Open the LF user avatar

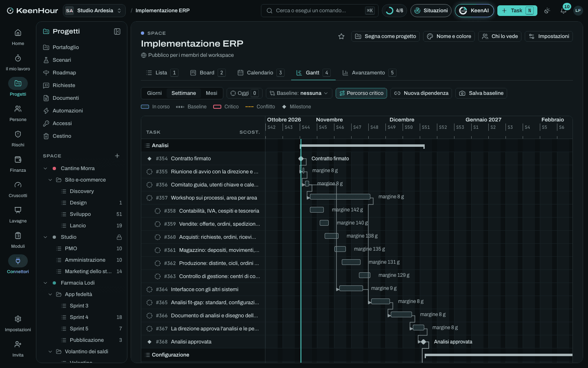click(578, 11)
